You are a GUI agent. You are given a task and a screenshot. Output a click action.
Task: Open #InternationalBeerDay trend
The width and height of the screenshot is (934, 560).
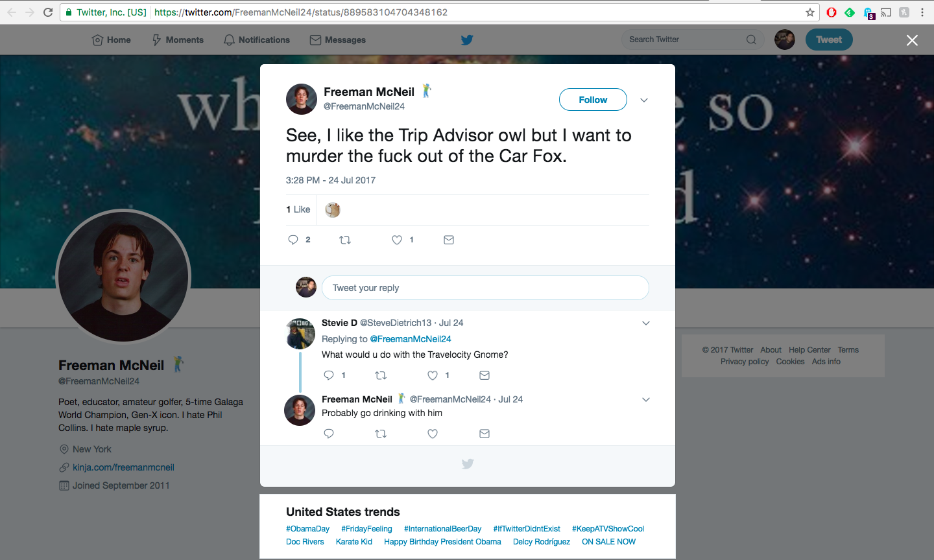[443, 529]
